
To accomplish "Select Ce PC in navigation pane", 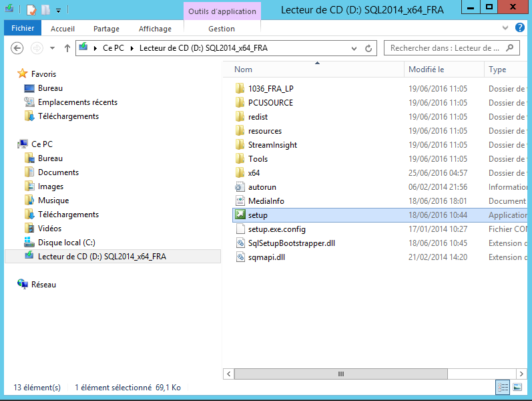I will tap(42, 144).
